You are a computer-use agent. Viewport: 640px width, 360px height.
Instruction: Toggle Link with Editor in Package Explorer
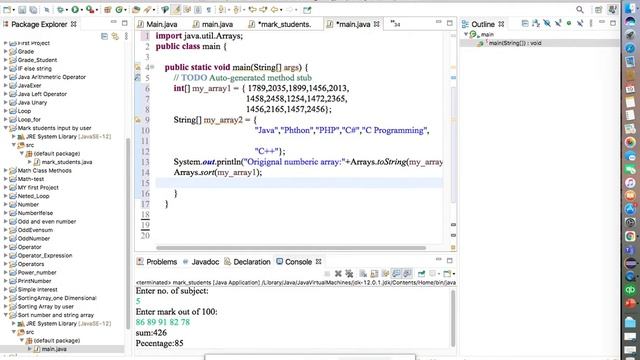tap(115, 36)
